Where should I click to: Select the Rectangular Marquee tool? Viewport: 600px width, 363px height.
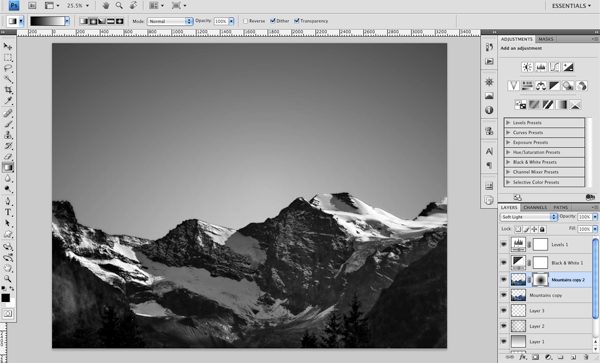pos(8,57)
